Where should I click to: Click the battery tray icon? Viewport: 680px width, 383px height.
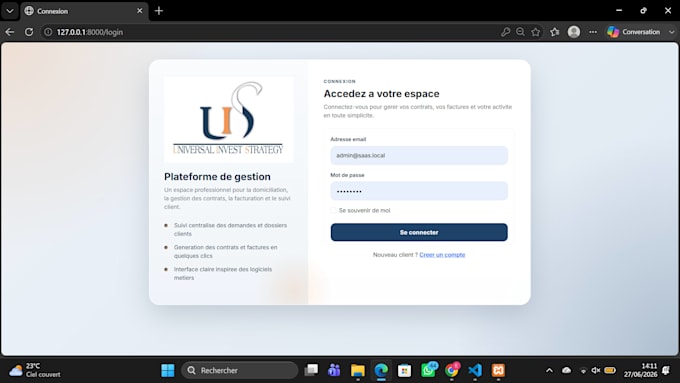[610, 370]
